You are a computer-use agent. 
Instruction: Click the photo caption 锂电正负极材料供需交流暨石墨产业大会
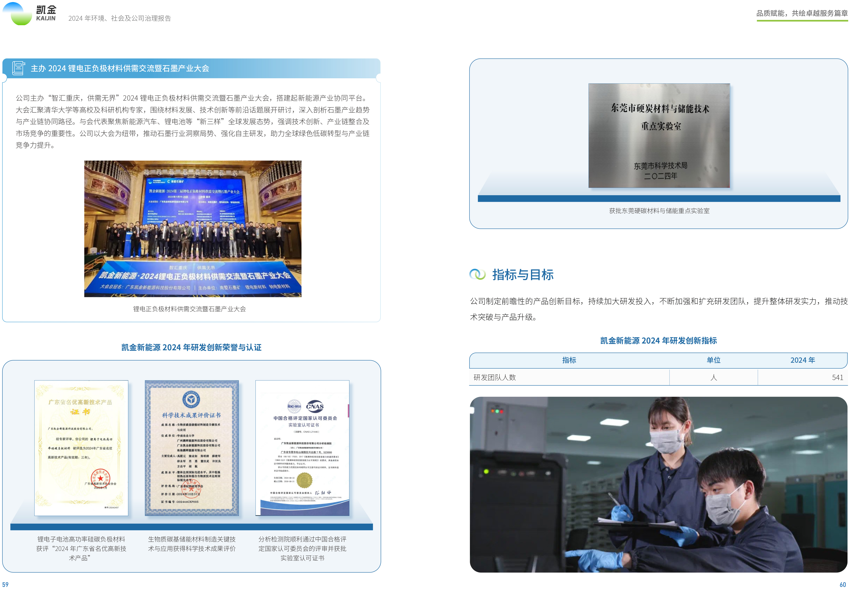point(189,309)
